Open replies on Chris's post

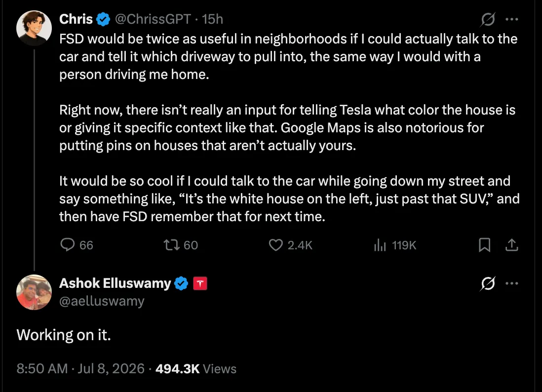(77, 245)
